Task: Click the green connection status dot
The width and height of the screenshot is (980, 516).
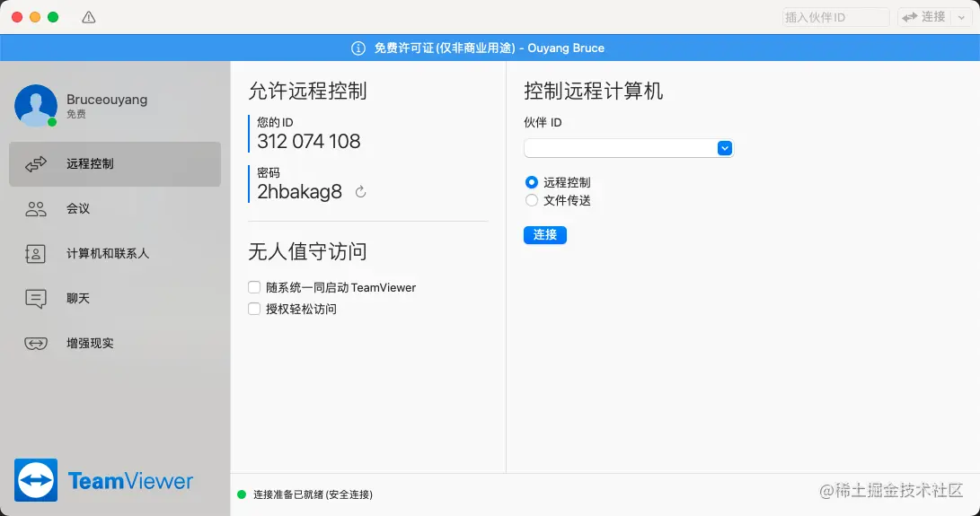Action: 242,494
